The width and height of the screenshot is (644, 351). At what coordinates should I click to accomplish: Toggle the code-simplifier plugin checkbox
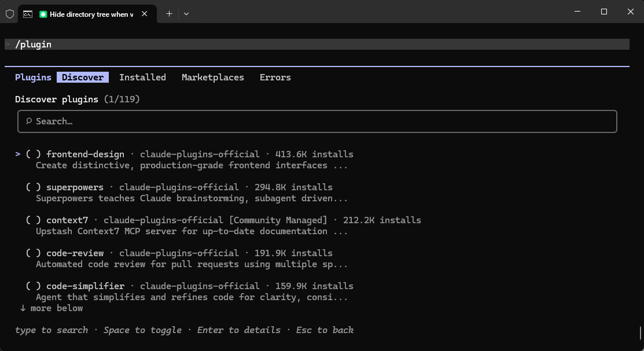click(33, 286)
